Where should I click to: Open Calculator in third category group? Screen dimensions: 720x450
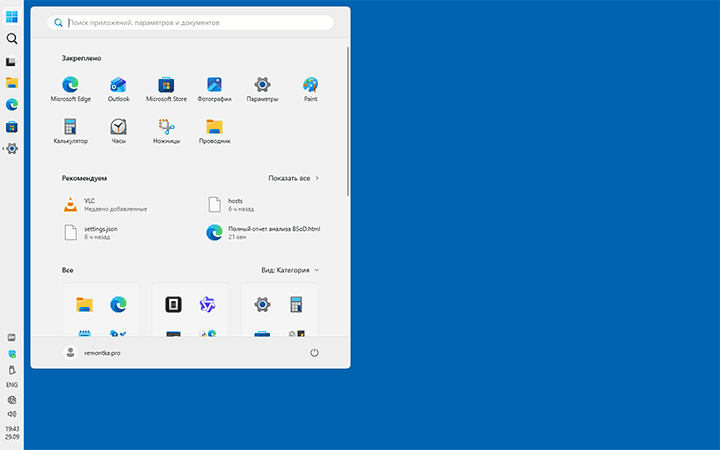pos(296,304)
